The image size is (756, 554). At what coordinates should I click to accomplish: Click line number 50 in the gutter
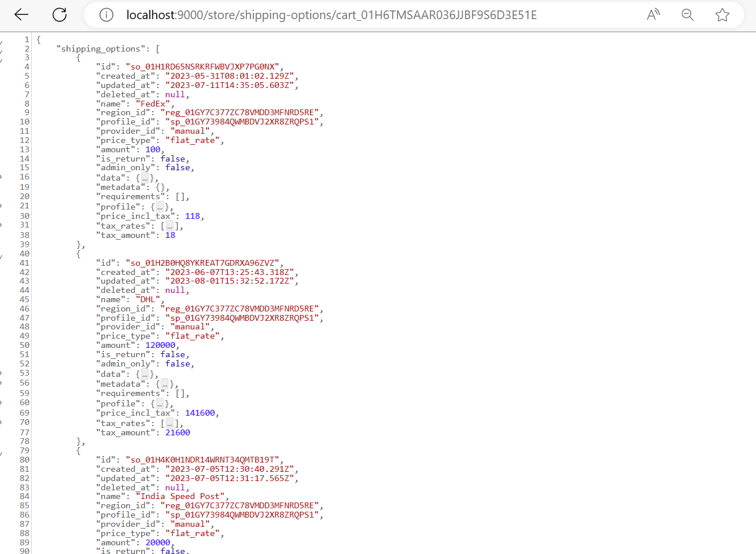coord(24,344)
